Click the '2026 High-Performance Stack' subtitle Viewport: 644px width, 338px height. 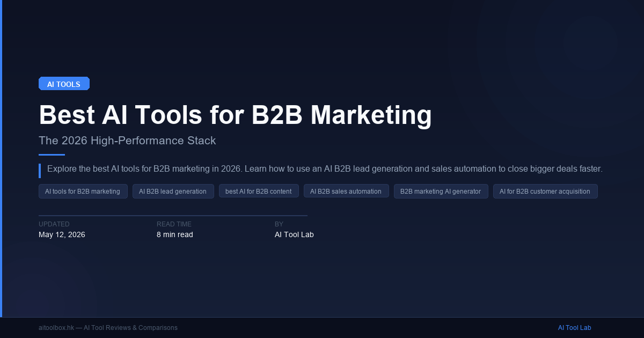(x=127, y=141)
